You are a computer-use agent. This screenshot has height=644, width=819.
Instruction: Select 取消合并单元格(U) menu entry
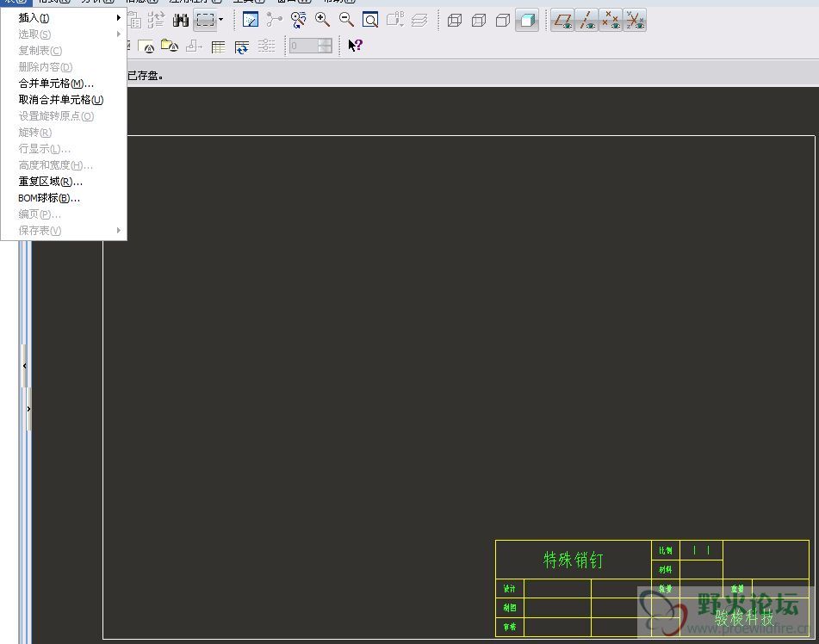coord(64,100)
